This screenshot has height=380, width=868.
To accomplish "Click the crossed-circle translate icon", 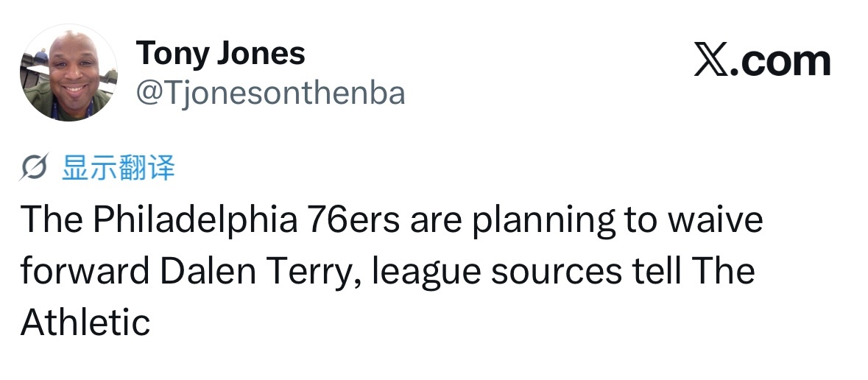I will [x=34, y=166].
